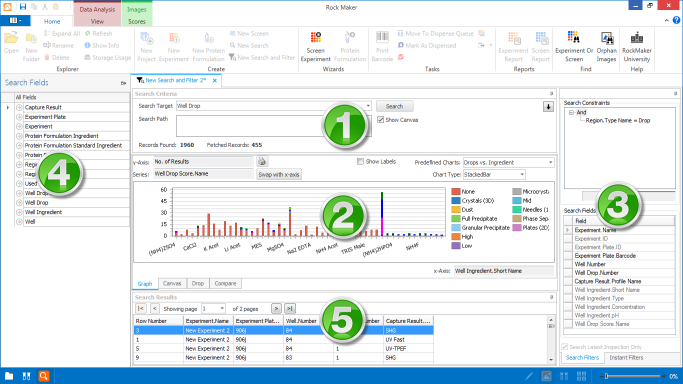The image size is (683, 384).
Task: Click the help question mark icon
Action: [676, 20]
